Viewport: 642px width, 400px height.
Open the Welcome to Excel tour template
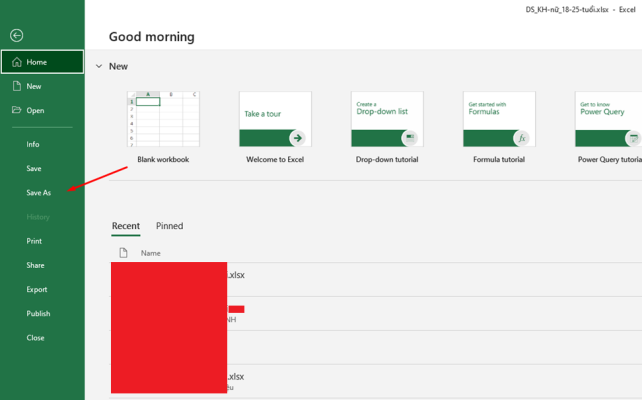275,119
